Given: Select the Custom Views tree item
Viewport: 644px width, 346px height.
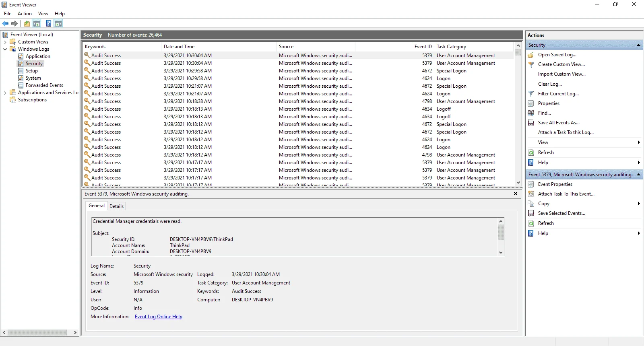Looking at the screenshot, I should point(33,42).
